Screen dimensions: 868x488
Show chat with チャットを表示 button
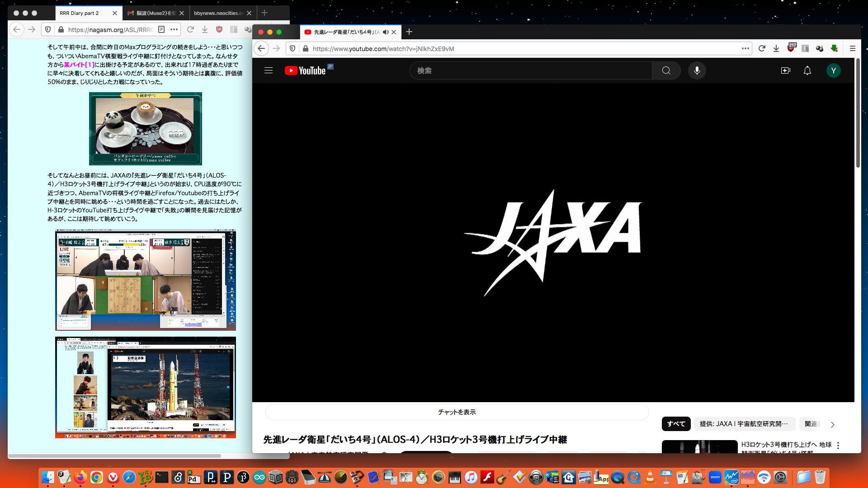[457, 412]
